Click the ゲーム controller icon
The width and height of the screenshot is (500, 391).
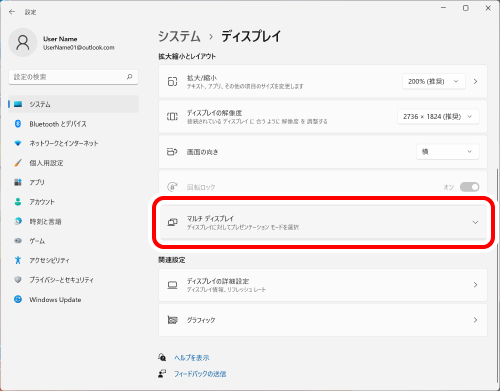(x=18, y=241)
